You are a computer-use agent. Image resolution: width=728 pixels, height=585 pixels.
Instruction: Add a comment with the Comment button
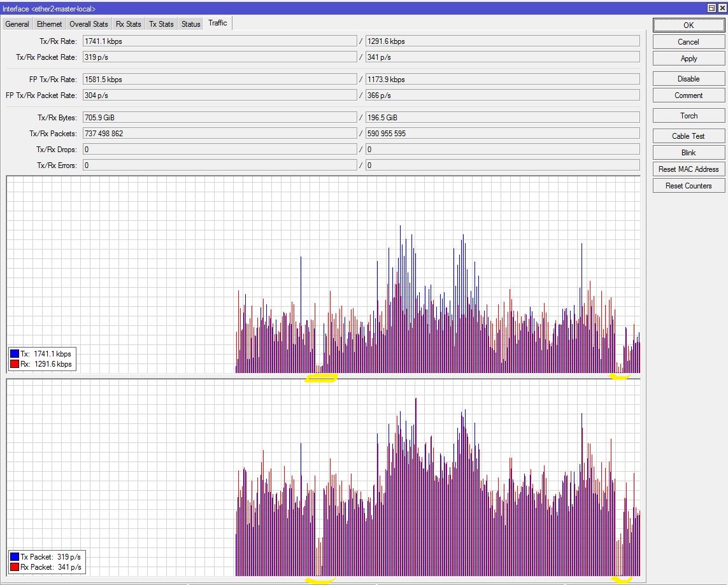(689, 95)
